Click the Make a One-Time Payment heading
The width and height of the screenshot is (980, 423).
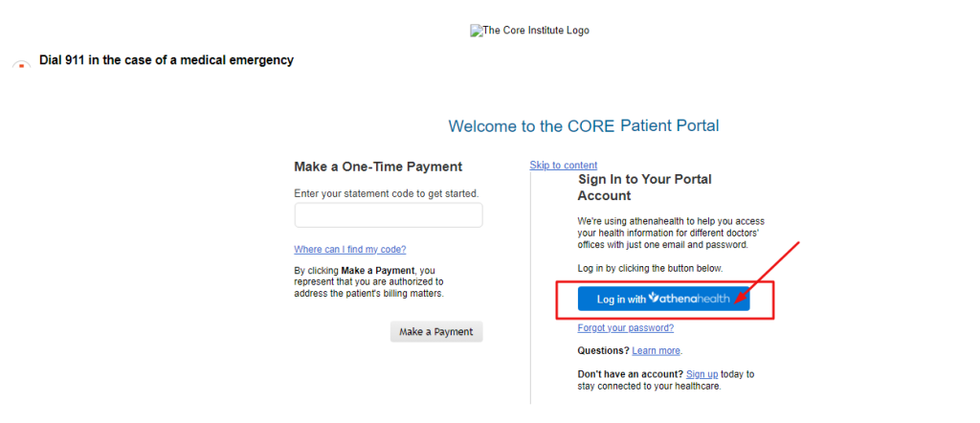click(x=378, y=167)
